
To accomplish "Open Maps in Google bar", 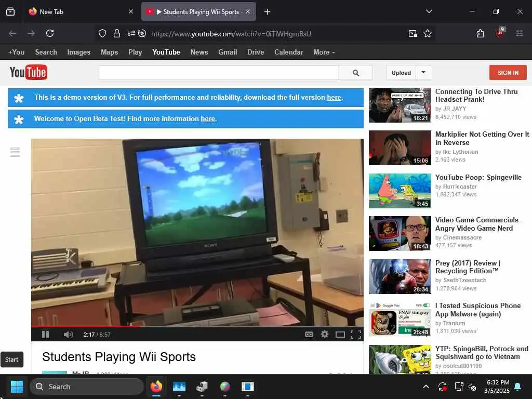I will point(109,52).
